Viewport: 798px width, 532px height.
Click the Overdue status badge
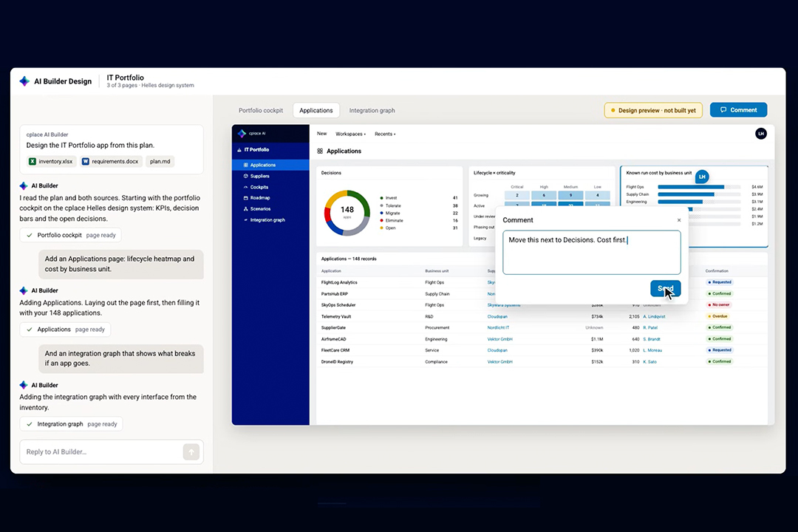717,316
